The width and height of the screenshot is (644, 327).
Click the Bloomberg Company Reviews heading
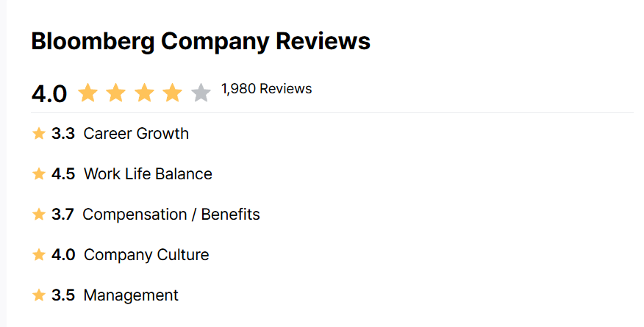pos(201,41)
